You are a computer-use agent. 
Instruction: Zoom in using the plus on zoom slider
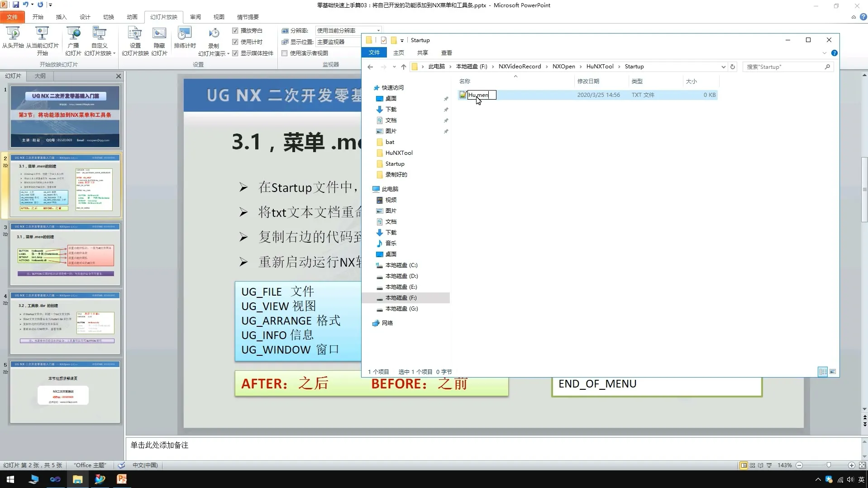click(x=852, y=465)
